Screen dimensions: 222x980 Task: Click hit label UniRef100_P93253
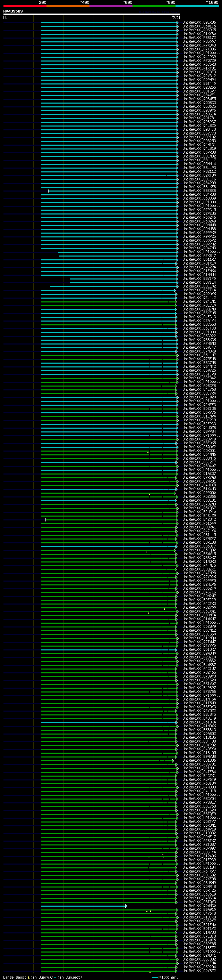[x=199, y=141]
